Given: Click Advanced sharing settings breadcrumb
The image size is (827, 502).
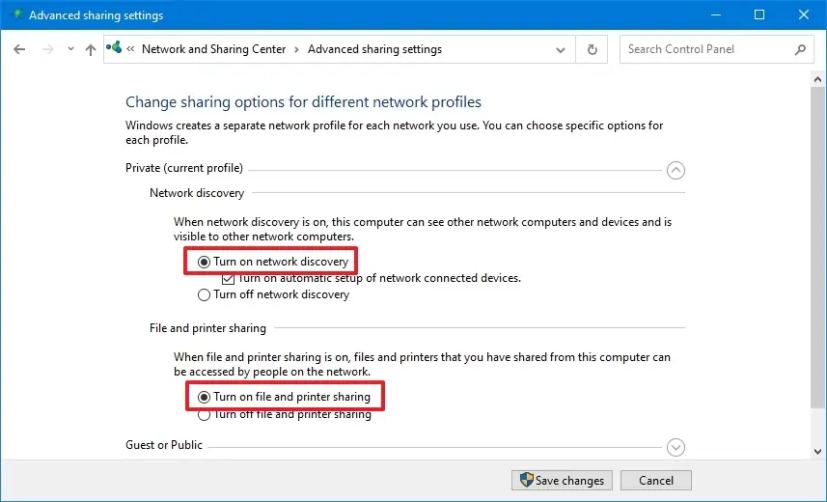Looking at the screenshot, I should (x=374, y=49).
